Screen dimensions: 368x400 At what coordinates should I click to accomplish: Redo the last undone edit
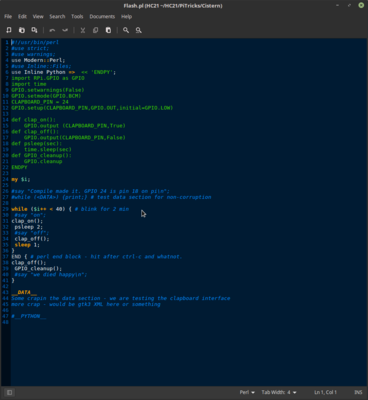coord(65,30)
